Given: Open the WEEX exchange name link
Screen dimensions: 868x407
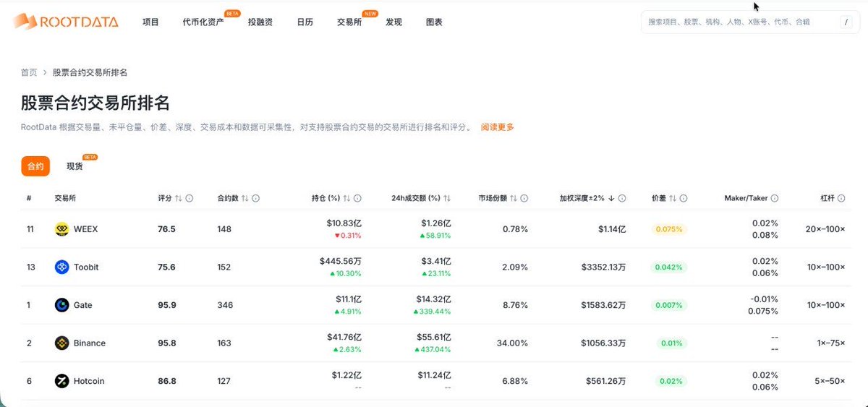Looking at the screenshot, I should pyautogui.click(x=85, y=229).
